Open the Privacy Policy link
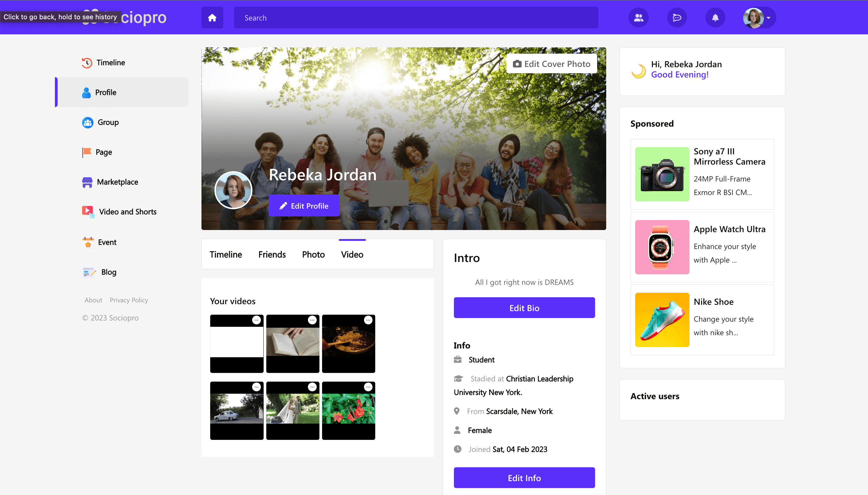The height and width of the screenshot is (495, 868). pos(129,300)
